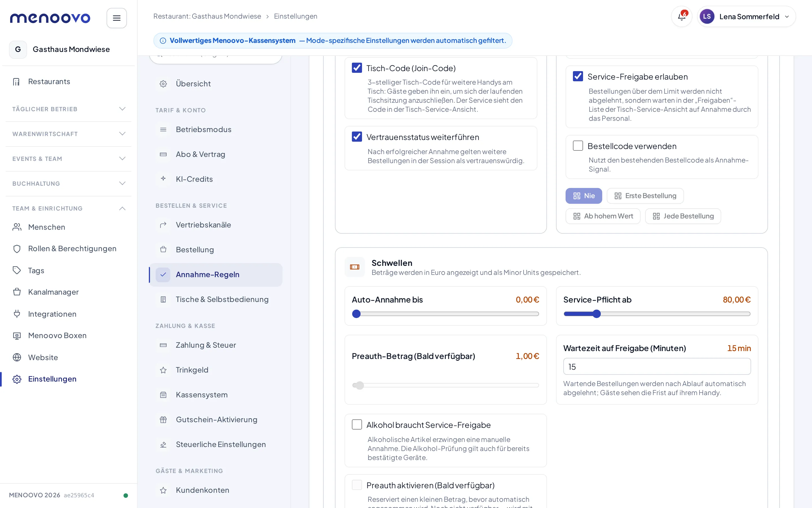The width and height of the screenshot is (812, 508).
Task: Expand the Buchhaltung section
Action: (69, 184)
